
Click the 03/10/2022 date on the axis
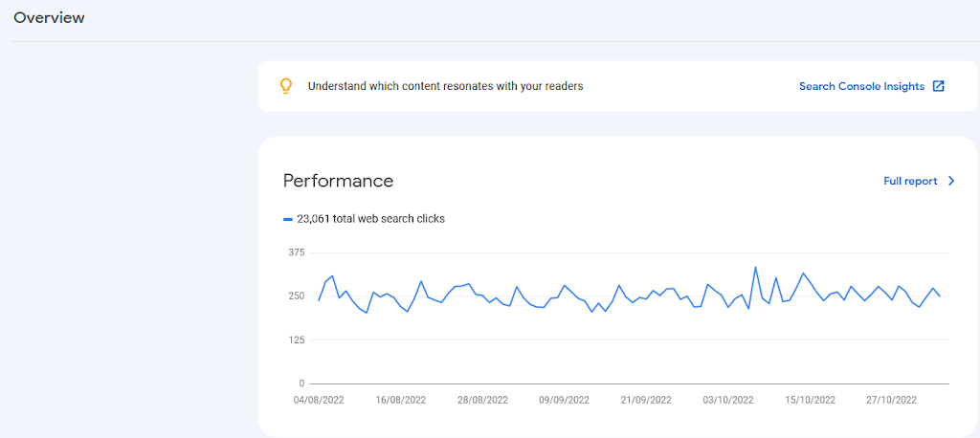(728, 401)
